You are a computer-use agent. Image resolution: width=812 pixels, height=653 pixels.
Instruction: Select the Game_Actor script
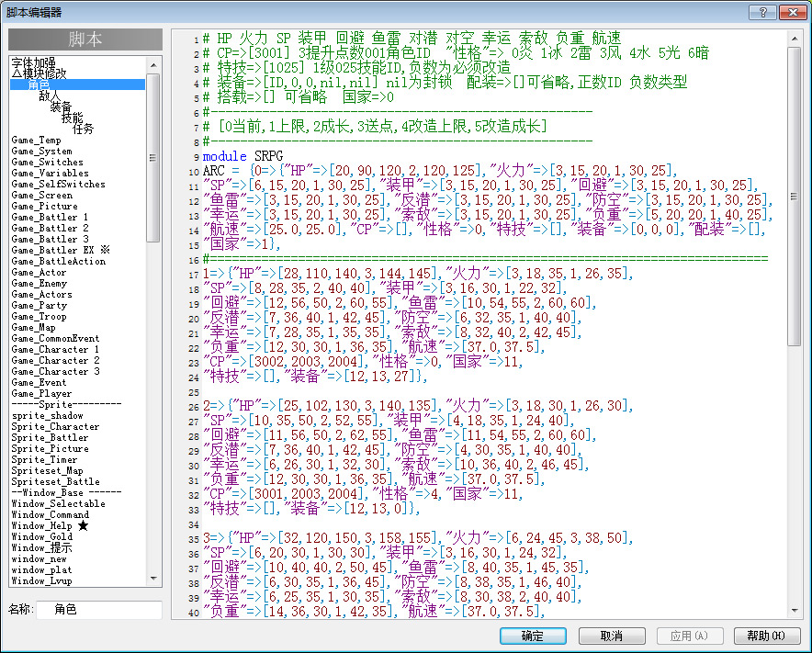pyautogui.click(x=39, y=273)
